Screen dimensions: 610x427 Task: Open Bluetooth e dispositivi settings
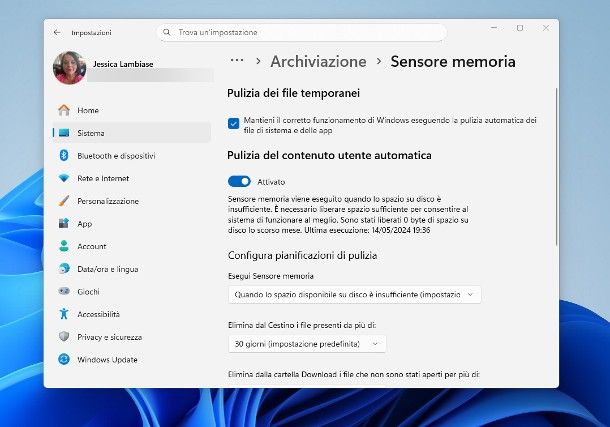pyautogui.click(x=132, y=156)
